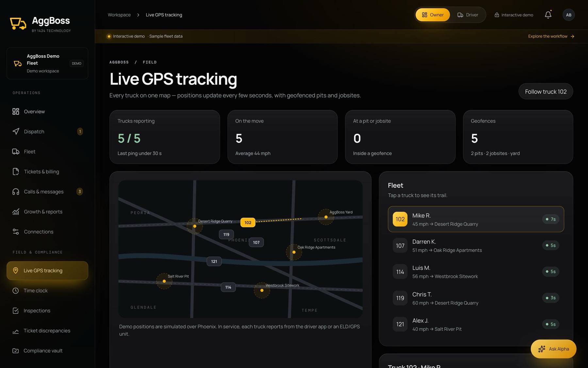Select truck 114 Luis M. row
This screenshot has width=588, height=368.
[476, 272]
